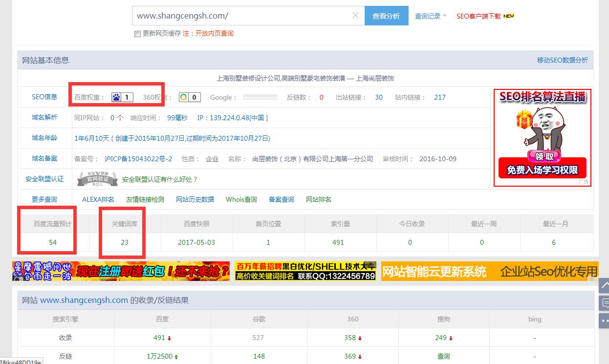
Task: Click the yellow NEW badge icon
Action: (x=509, y=16)
